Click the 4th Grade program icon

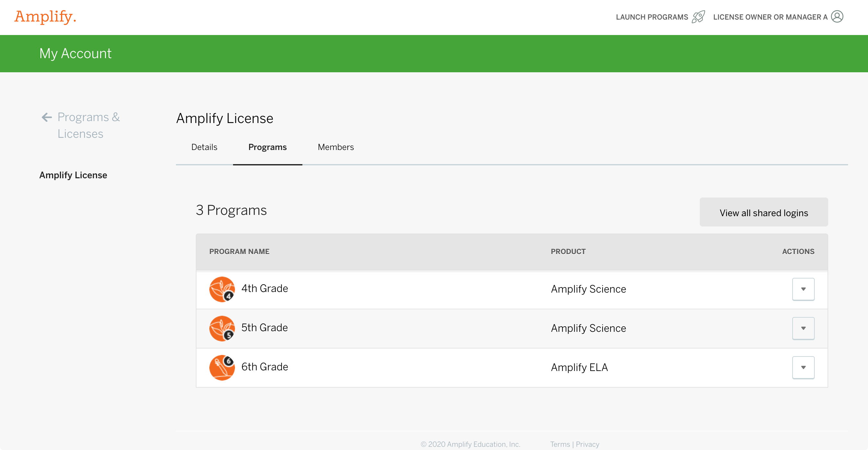point(222,289)
